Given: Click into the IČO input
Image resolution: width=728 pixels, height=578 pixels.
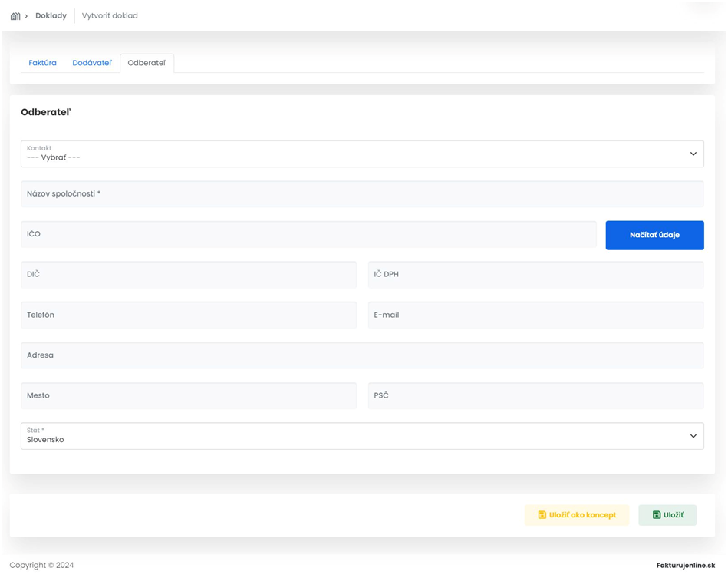Looking at the screenshot, I should [x=308, y=234].
